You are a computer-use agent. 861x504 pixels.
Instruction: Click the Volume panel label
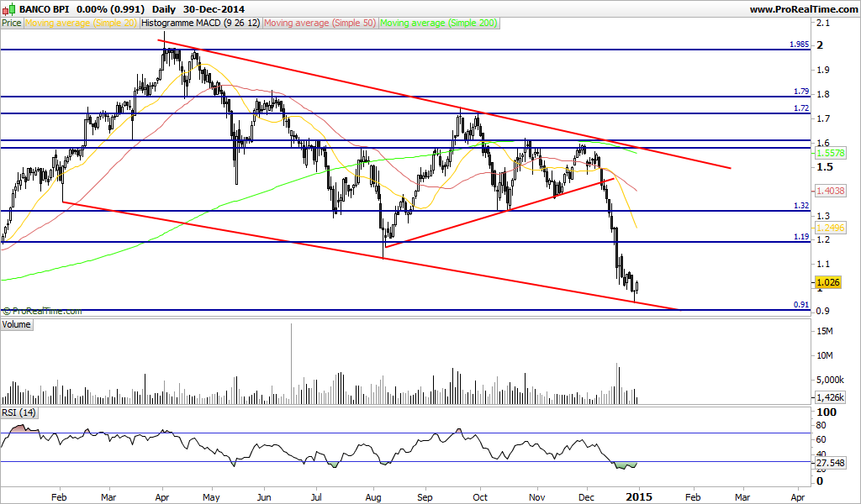(x=17, y=325)
